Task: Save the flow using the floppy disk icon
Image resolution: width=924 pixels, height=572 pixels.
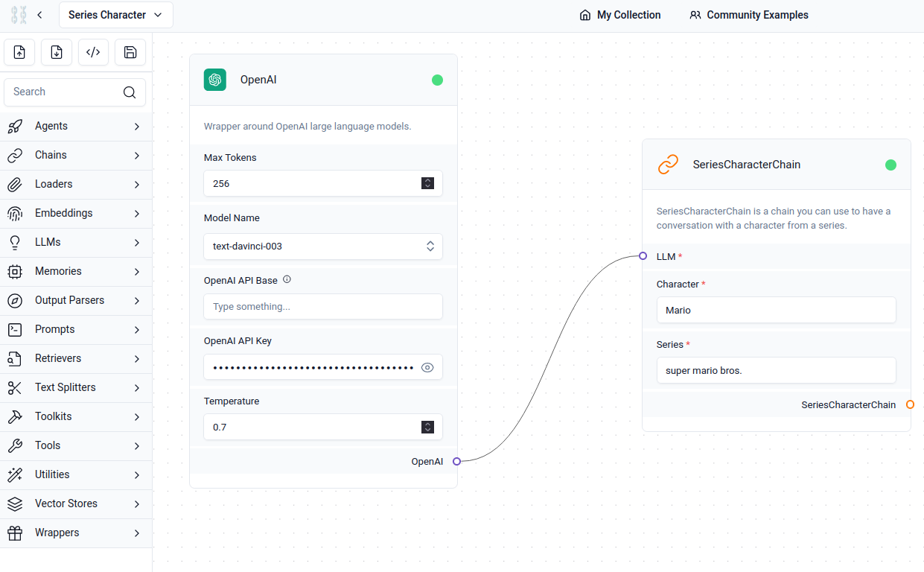Action: 130,52
